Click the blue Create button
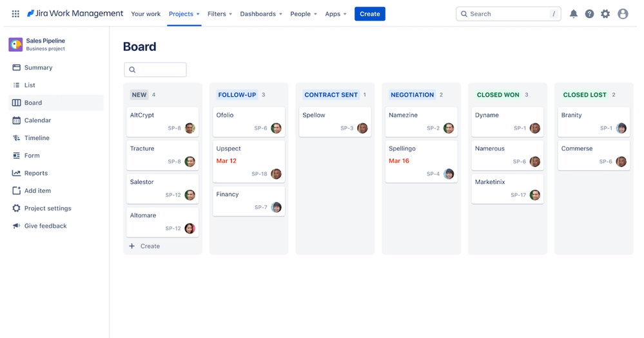 [x=369, y=14]
